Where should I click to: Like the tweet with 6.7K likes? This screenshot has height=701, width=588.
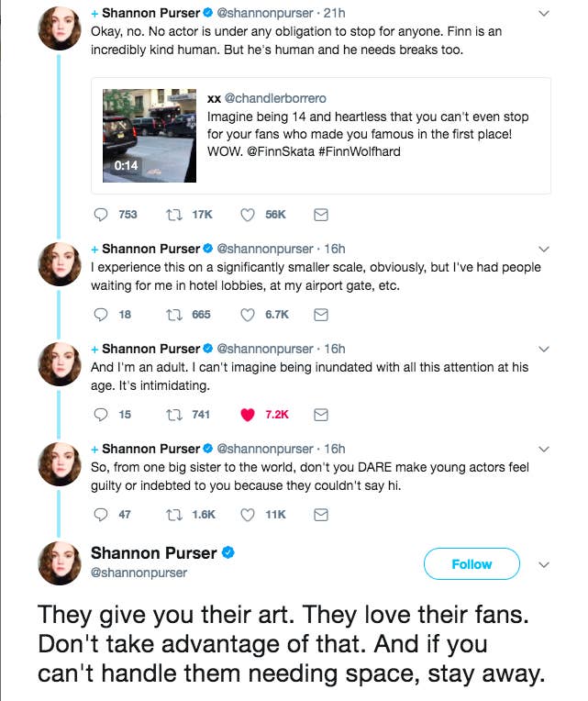[x=248, y=315]
